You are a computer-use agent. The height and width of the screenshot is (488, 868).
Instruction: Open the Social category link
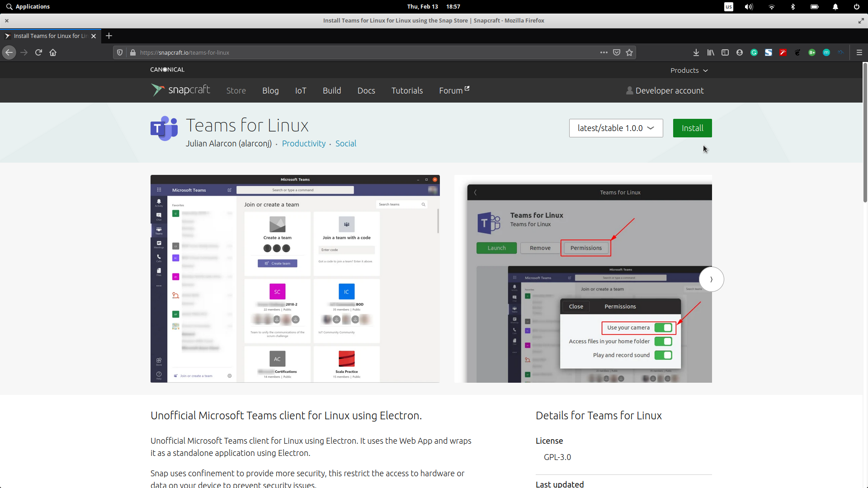[x=346, y=144]
